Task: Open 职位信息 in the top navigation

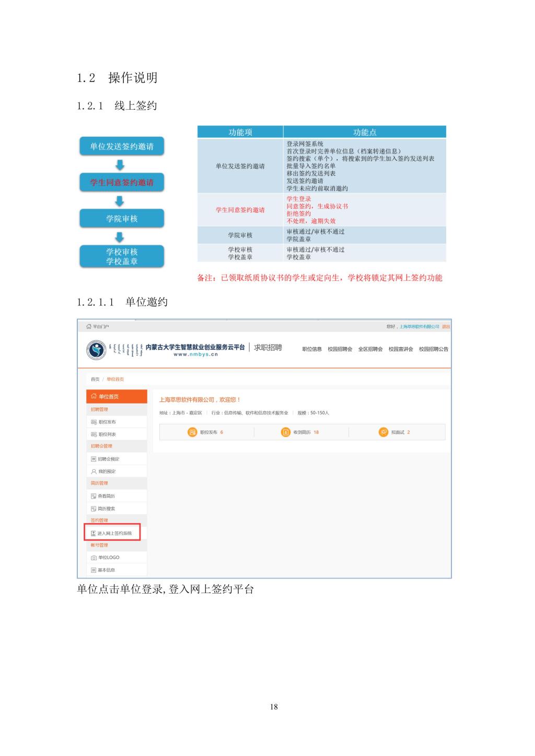Action: pos(312,349)
